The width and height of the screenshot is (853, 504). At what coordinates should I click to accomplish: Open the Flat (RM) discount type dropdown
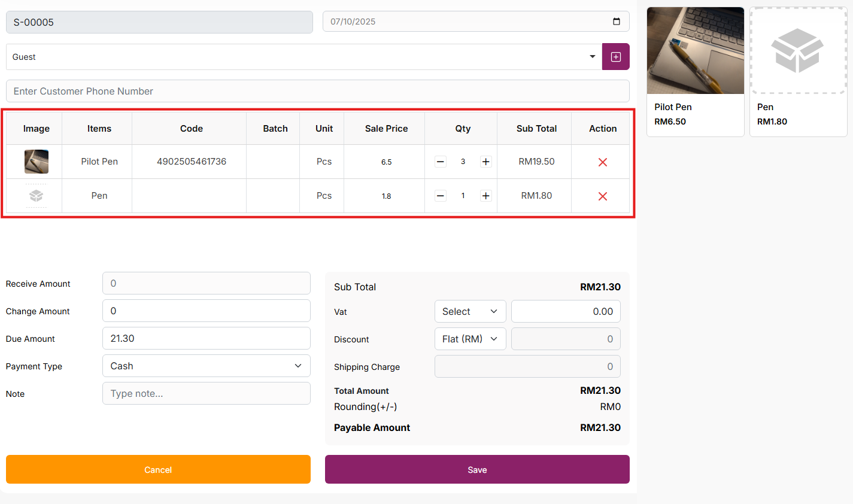click(x=470, y=339)
